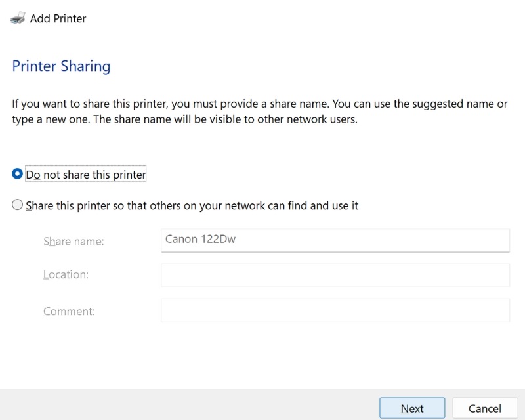Click the Add Printer title text
The width and height of the screenshot is (525, 420).
pyautogui.click(x=58, y=18)
